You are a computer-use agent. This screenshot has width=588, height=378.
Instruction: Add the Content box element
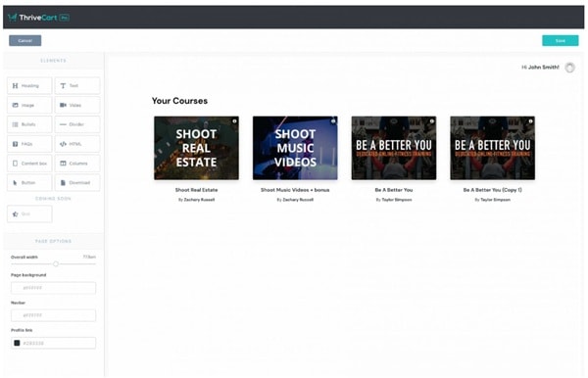point(29,164)
